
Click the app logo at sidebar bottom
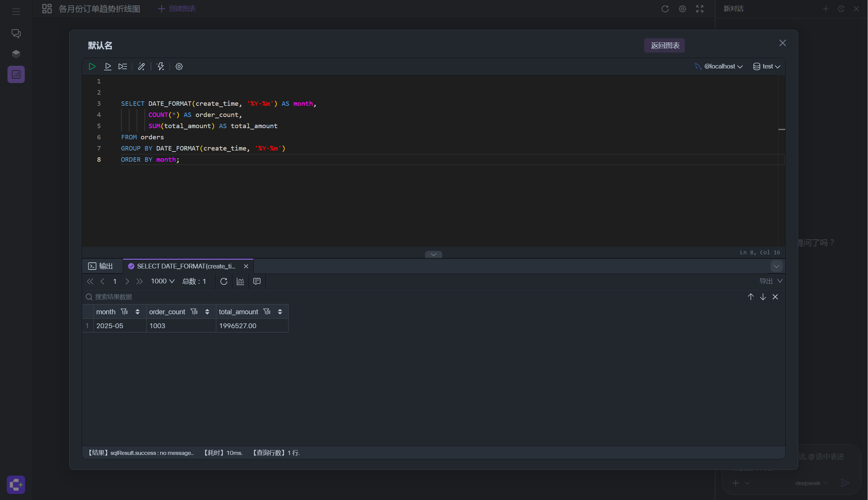[16, 485]
